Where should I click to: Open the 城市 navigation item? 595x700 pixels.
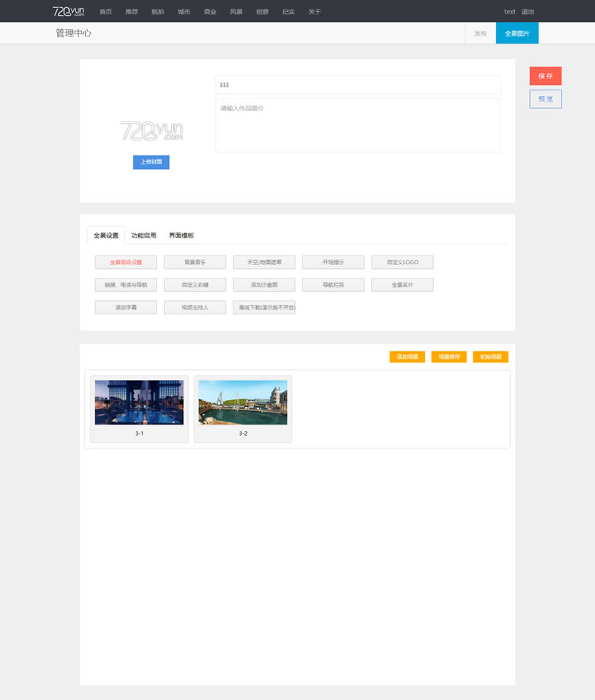[x=184, y=12]
